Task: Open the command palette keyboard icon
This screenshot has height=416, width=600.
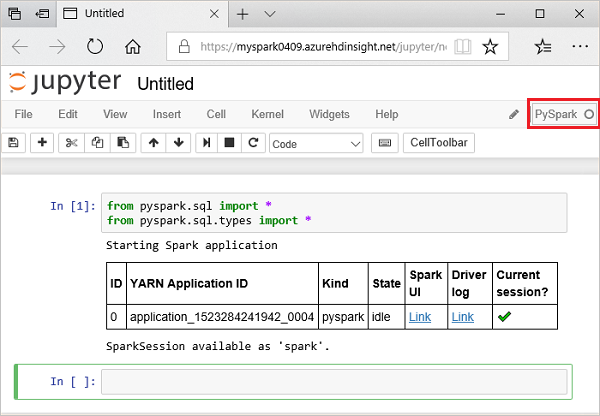Action: 385,143
